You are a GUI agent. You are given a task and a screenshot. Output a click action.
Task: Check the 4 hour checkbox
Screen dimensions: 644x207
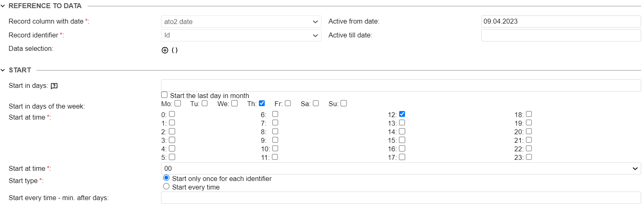[172, 148]
